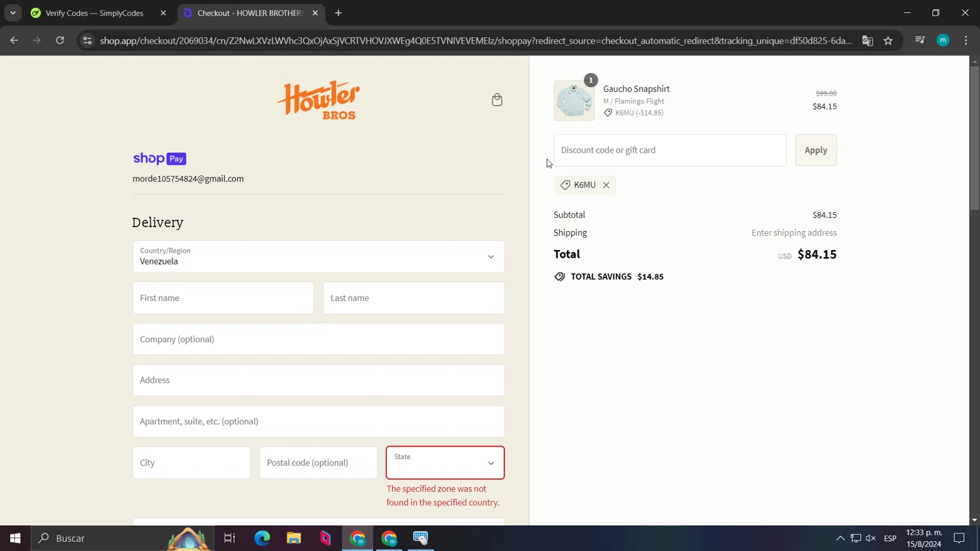Open the shopping bag cart icon

click(x=497, y=100)
